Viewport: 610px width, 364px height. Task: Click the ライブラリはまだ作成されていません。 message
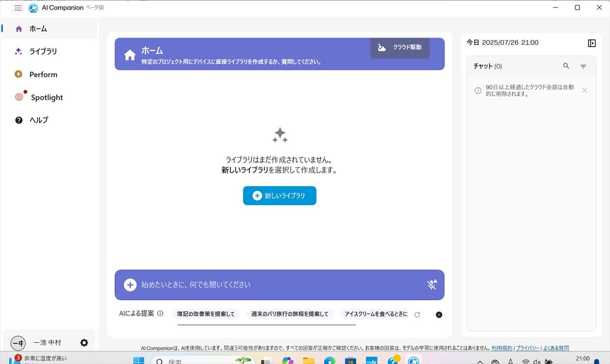[x=280, y=160]
